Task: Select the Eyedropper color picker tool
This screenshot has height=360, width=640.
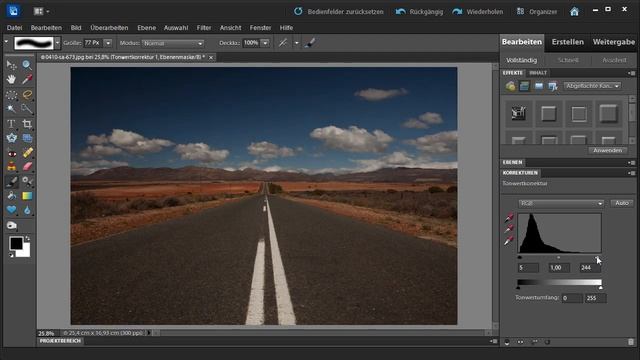Action: tap(27, 79)
